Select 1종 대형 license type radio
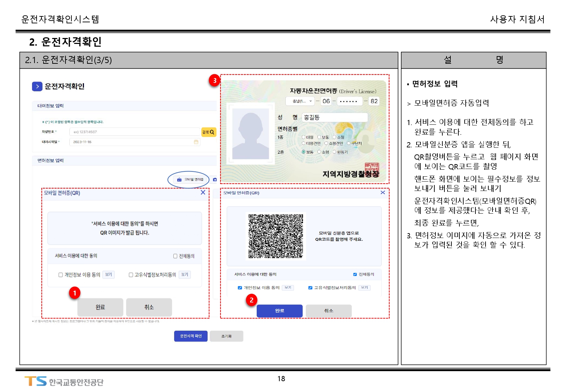This screenshot has height=392, width=566. coord(303,137)
